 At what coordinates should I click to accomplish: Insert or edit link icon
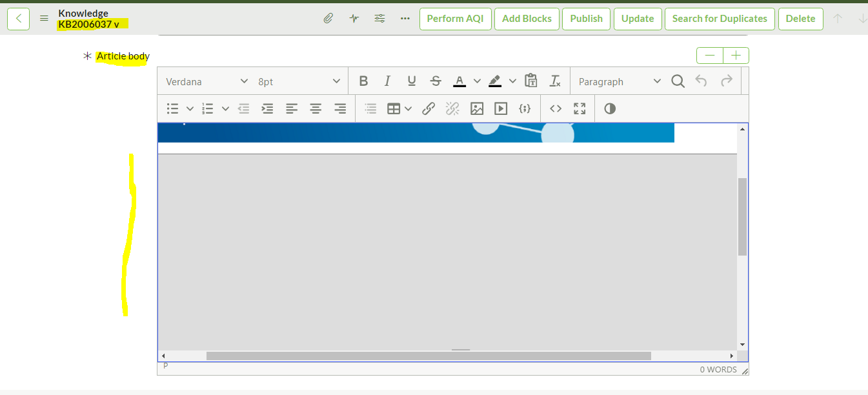pos(429,109)
